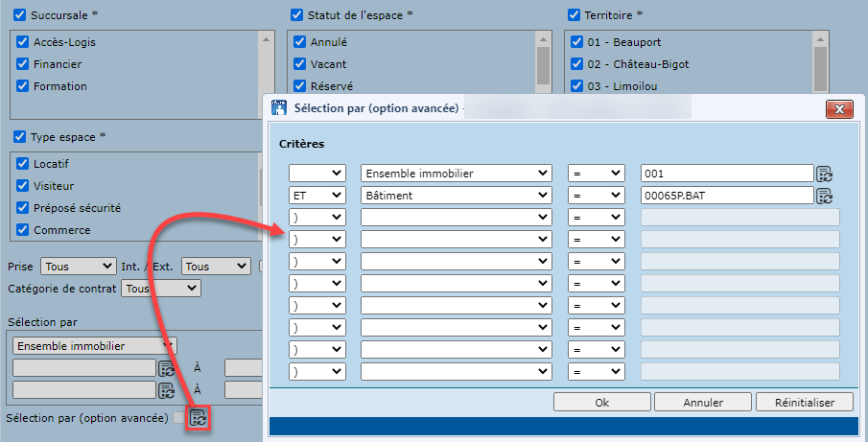Click the lookup icon beside the 001 value
This screenshot has height=442, width=868.
pos(824,174)
